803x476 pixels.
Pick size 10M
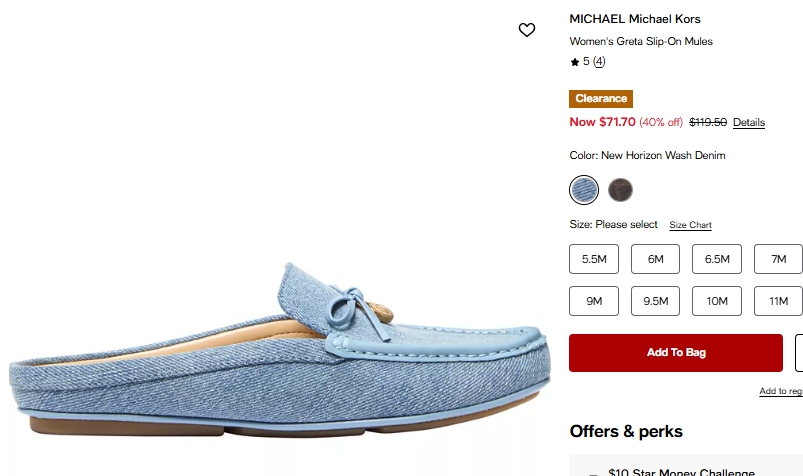[x=717, y=301]
